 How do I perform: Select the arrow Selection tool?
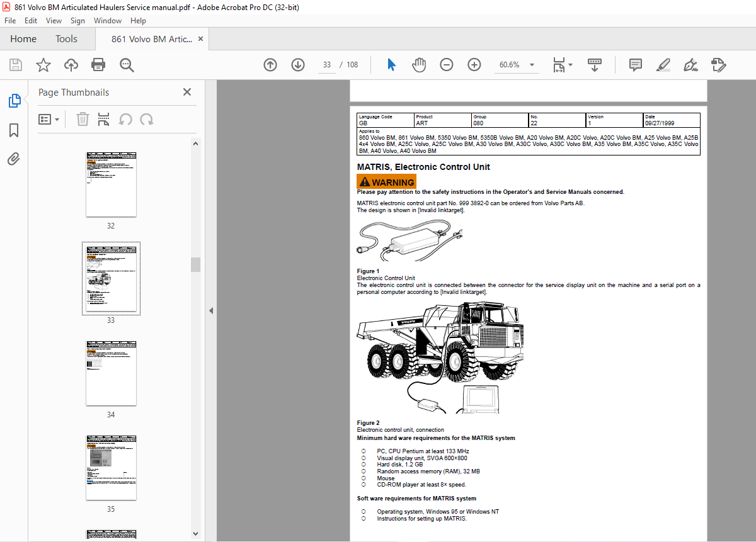(x=391, y=65)
